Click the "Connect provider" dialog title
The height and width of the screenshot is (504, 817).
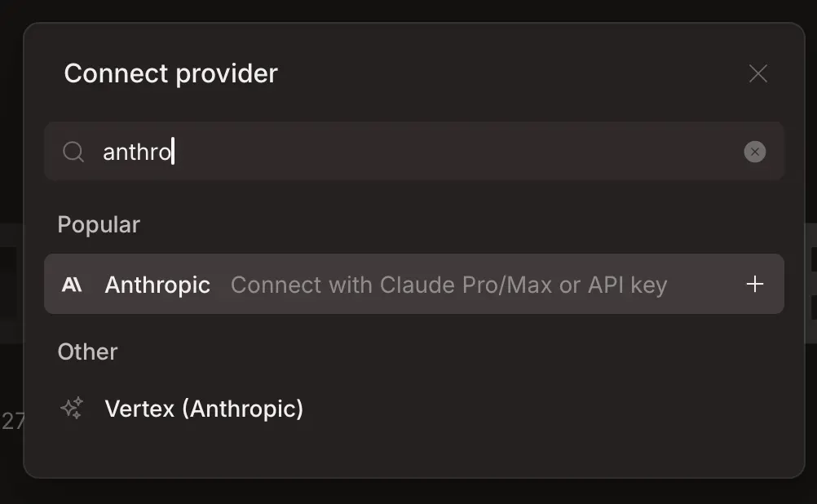point(170,73)
